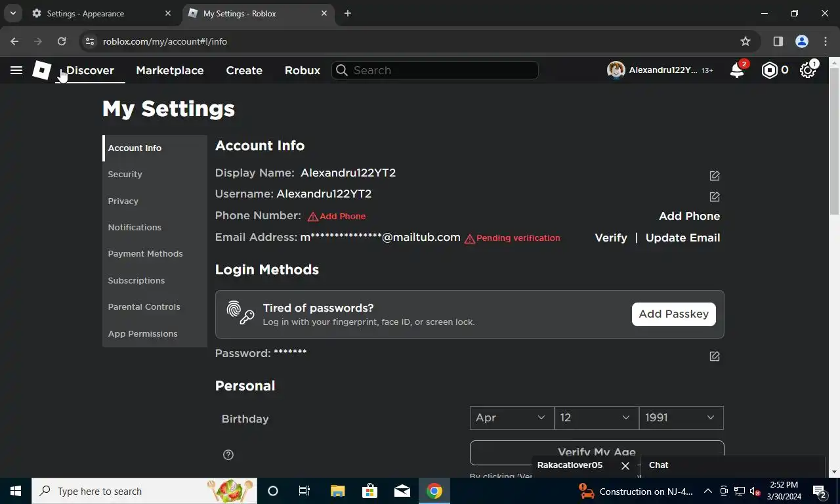Click the Roblox logo icon

(42, 70)
